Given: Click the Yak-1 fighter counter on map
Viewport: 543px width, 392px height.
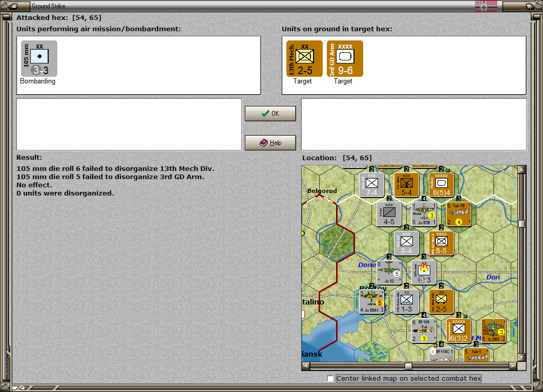Looking at the screenshot, I should pos(476,355).
